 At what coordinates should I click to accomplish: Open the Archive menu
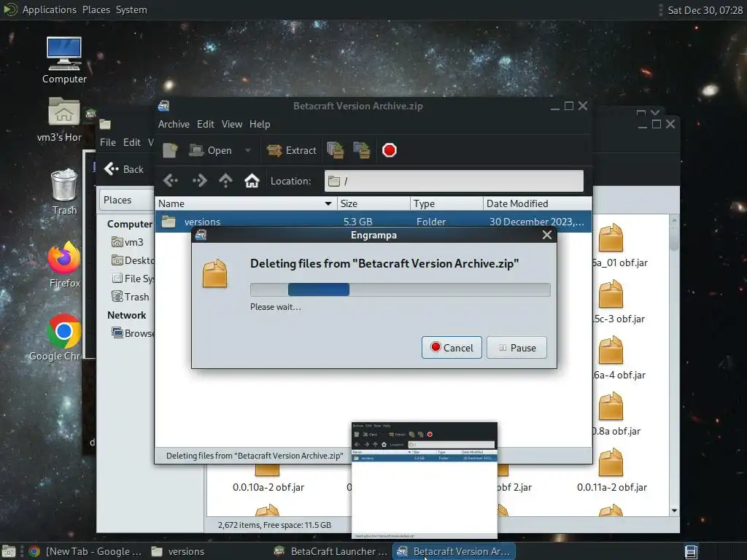click(x=174, y=124)
